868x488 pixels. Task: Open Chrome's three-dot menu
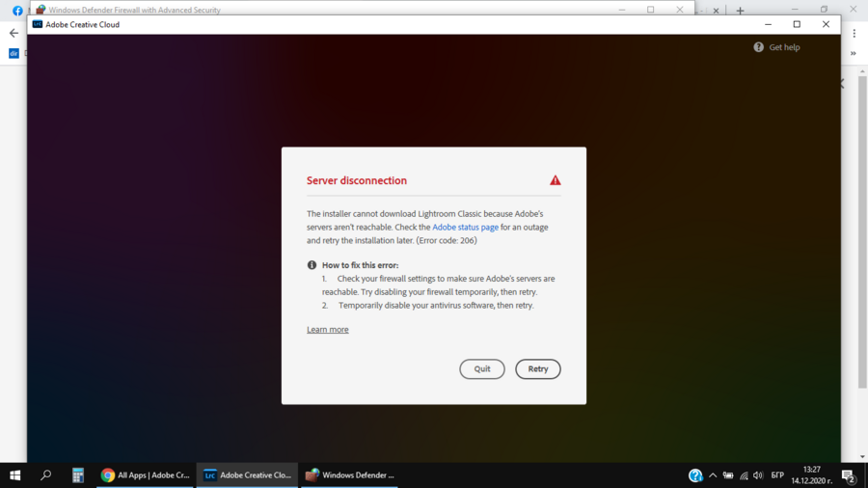pyautogui.click(x=854, y=33)
